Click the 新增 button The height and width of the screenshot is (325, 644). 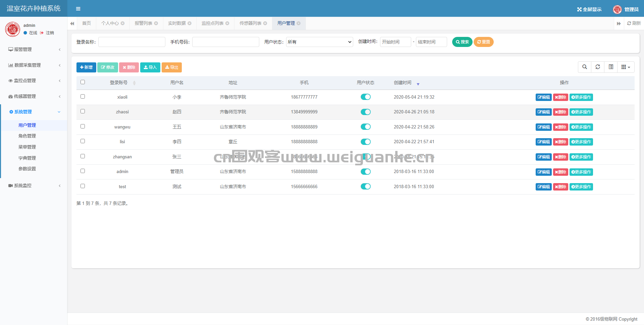pos(86,67)
